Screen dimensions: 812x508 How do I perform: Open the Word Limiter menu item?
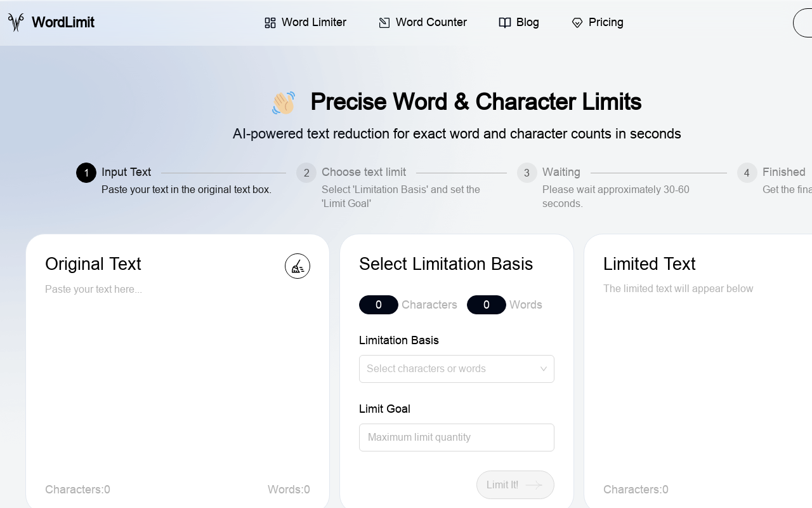point(313,22)
